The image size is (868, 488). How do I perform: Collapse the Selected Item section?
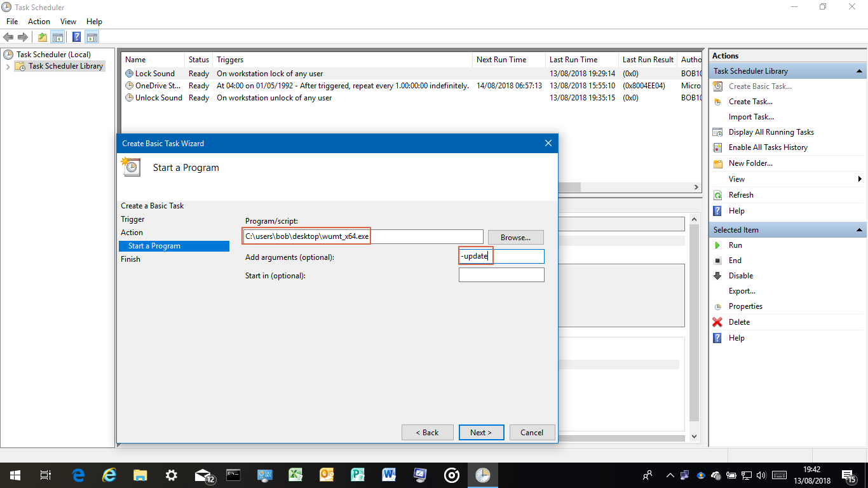[859, 230]
